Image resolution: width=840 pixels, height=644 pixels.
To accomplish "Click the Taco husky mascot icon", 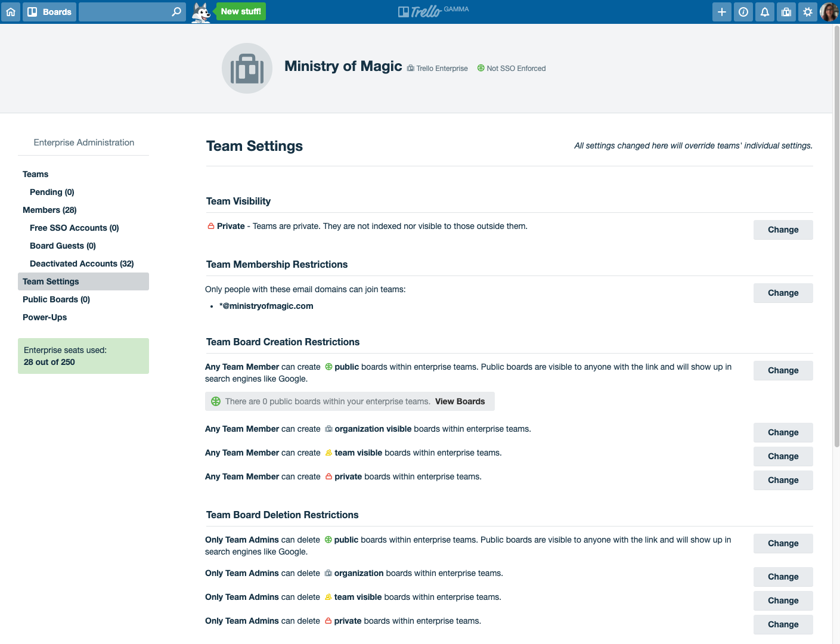I will pyautogui.click(x=202, y=13).
